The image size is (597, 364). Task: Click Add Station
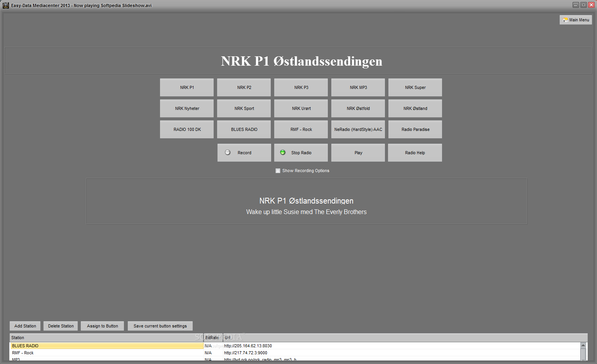25,326
